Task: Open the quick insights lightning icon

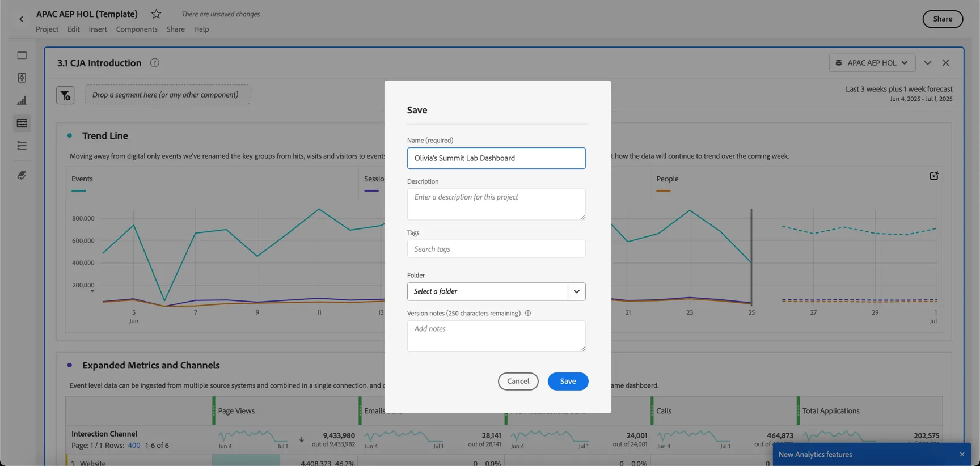Action: [x=22, y=78]
